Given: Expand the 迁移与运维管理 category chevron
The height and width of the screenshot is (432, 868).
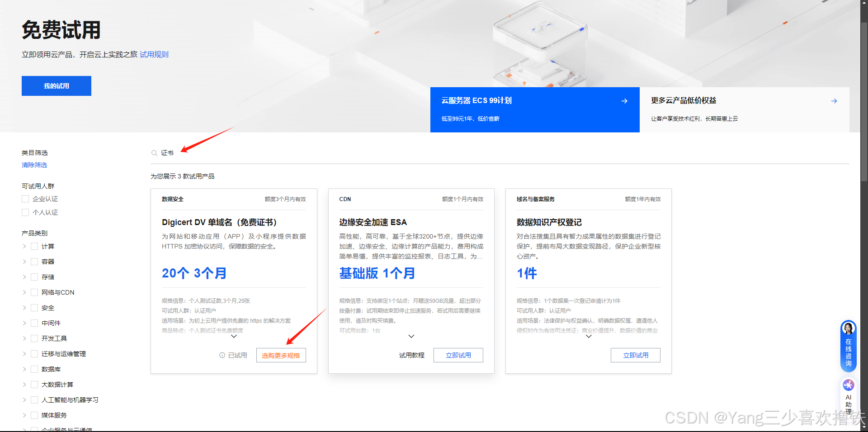Looking at the screenshot, I should coord(24,354).
